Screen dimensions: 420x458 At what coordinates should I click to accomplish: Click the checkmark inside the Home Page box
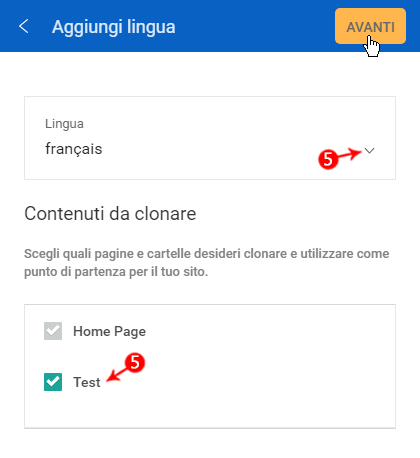[53, 331]
